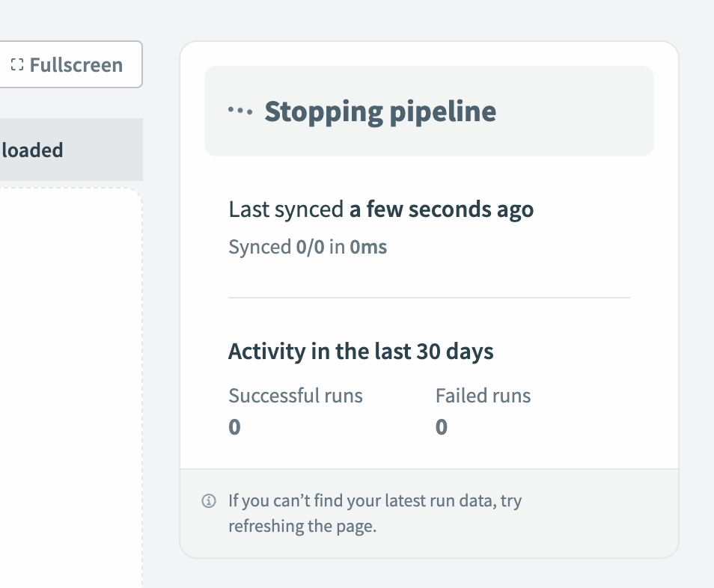
Task: Click the three-dot loading indicator icon
Action: coord(240,111)
